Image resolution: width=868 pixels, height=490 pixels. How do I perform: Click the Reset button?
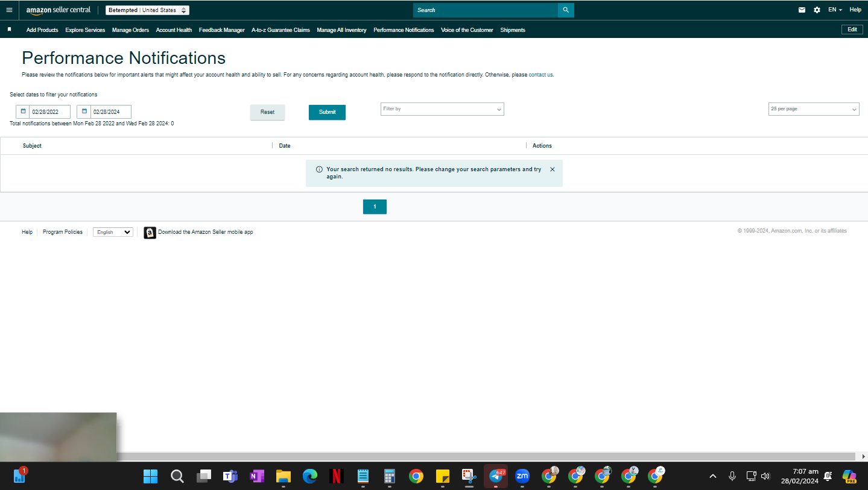tap(267, 112)
